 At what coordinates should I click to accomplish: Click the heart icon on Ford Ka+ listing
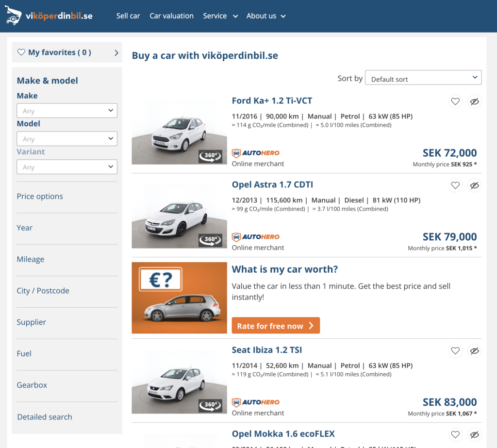tap(455, 101)
